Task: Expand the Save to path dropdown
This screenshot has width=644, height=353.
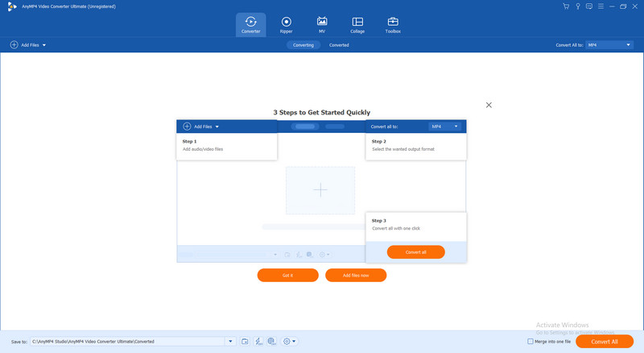Action: click(230, 342)
